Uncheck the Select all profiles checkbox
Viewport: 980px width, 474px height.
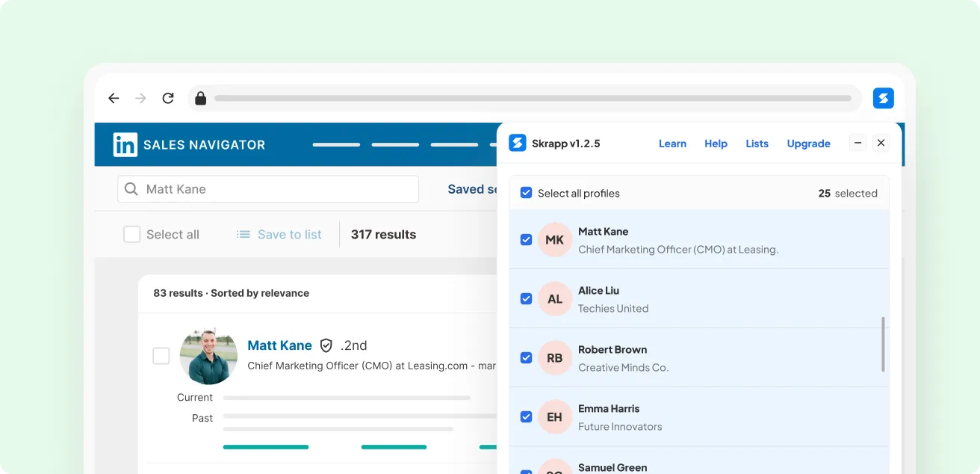tap(526, 192)
